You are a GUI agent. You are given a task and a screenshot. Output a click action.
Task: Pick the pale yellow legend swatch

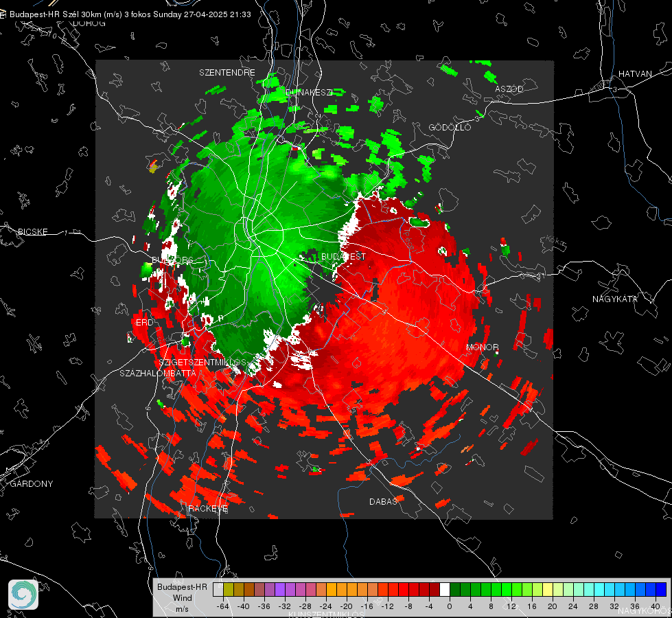(548, 590)
